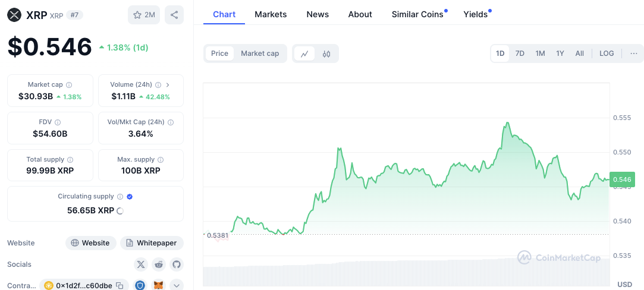
Task: Switch to the Chart tab
Action: pyautogui.click(x=224, y=14)
